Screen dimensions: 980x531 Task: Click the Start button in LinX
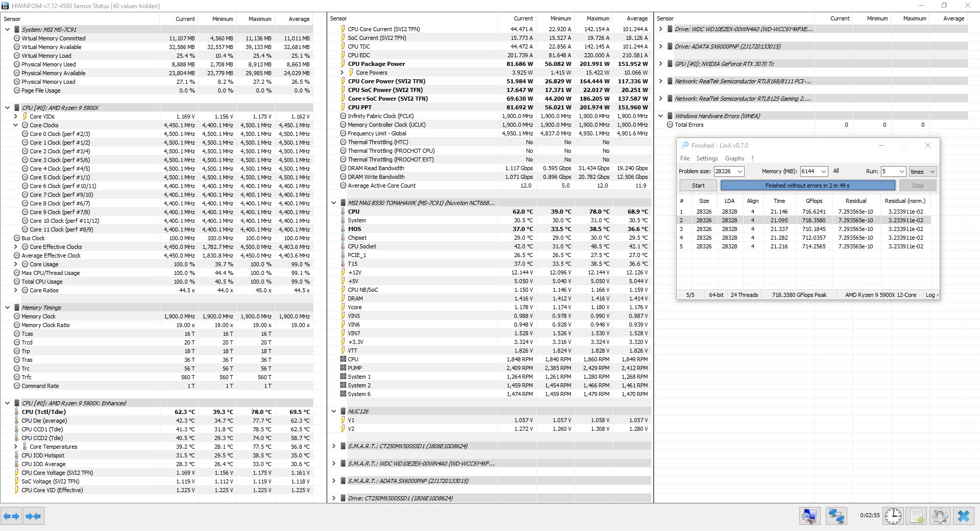[698, 186]
